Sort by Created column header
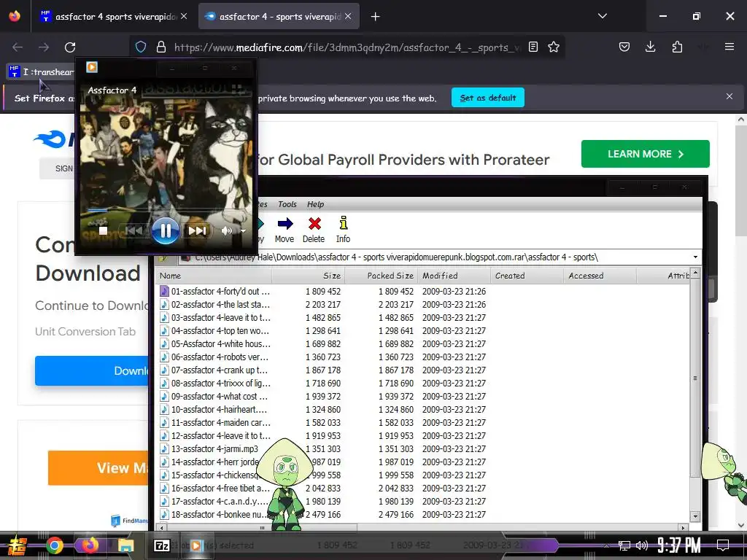 (x=527, y=276)
